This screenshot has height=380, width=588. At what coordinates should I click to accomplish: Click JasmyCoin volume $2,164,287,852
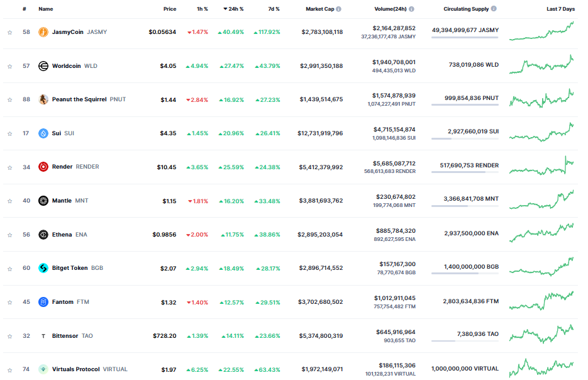(x=394, y=28)
